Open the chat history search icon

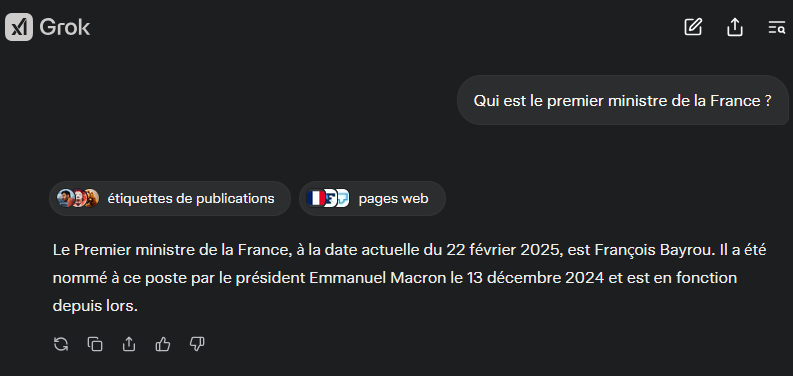[x=776, y=27]
